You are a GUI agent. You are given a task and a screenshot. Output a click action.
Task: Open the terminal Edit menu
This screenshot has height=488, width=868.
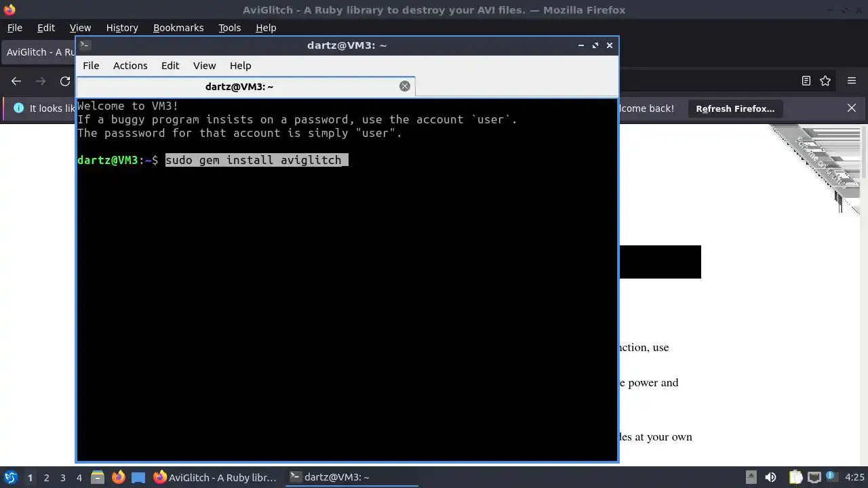pyautogui.click(x=170, y=66)
